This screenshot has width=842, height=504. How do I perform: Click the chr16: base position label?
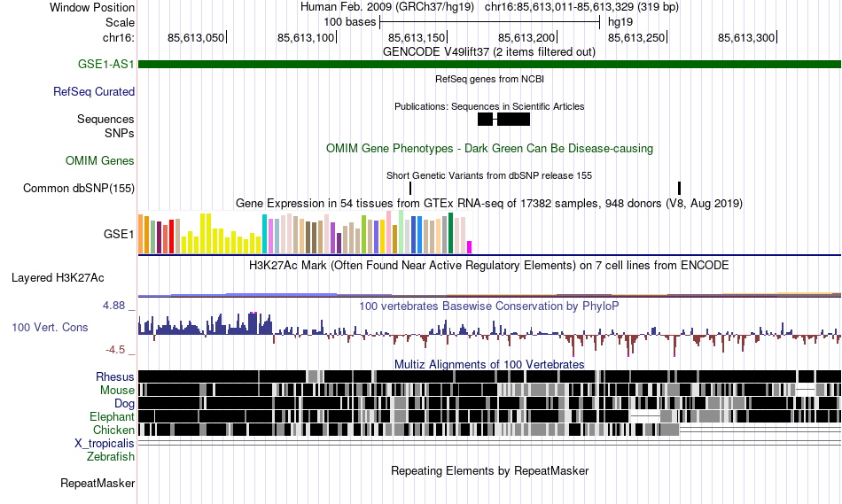pos(119,37)
